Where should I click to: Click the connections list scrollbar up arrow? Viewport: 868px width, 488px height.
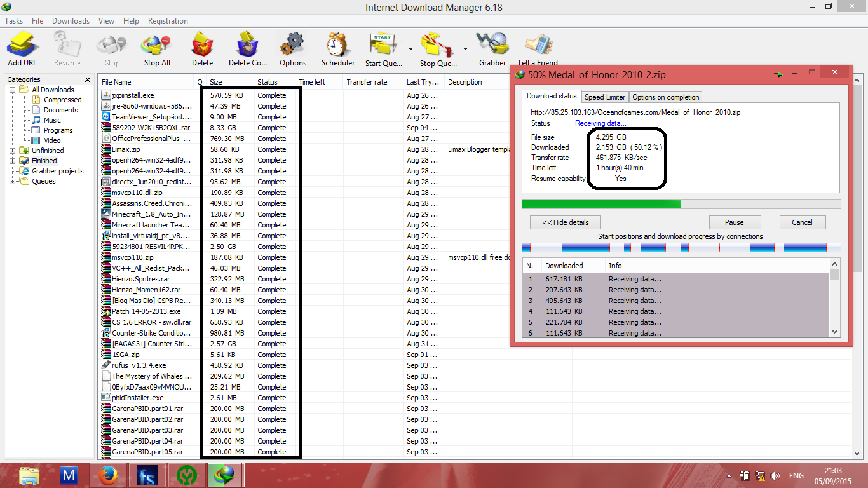834,264
